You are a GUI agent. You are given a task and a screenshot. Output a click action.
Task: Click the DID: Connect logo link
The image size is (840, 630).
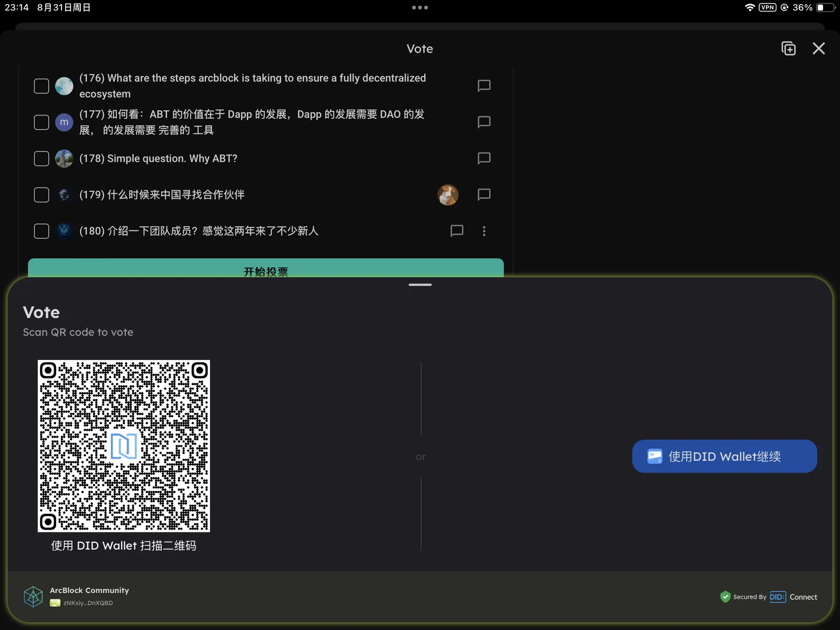[x=793, y=597]
